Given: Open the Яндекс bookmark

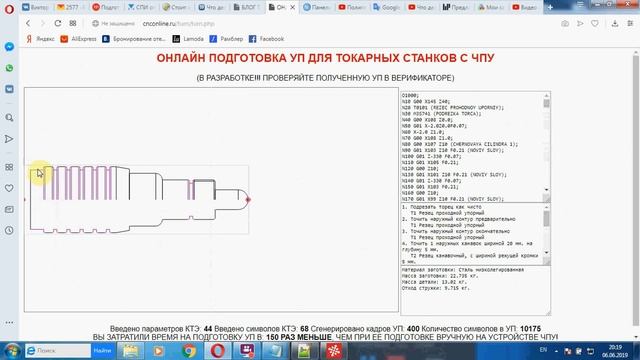Looking at the screenshot, I should pyautogui.click(x=40, y=39).
